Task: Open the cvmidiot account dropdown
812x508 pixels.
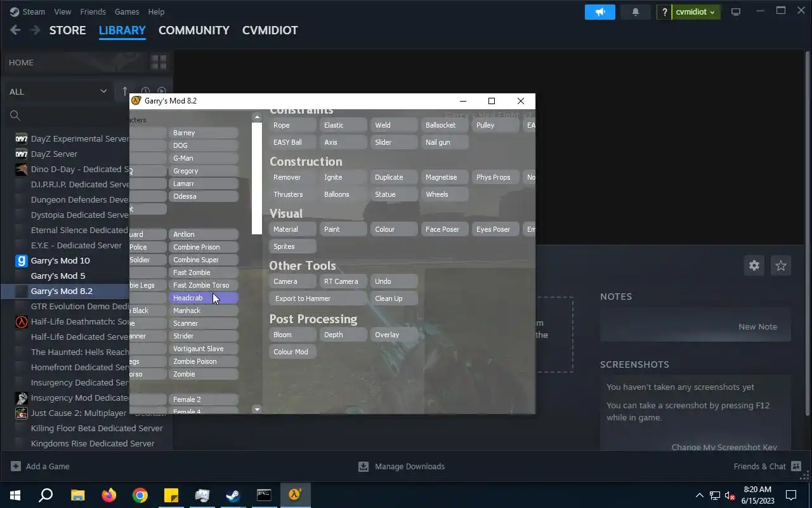Action: coord(695,12)
